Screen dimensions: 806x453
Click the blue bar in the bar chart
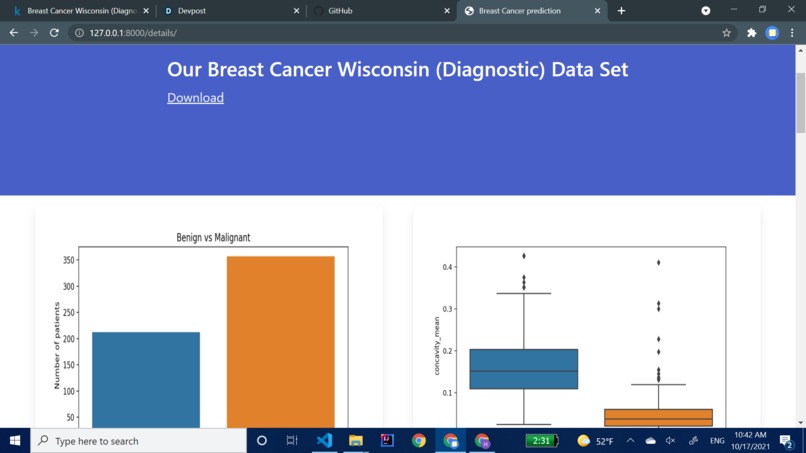click(x=146, y=379)
